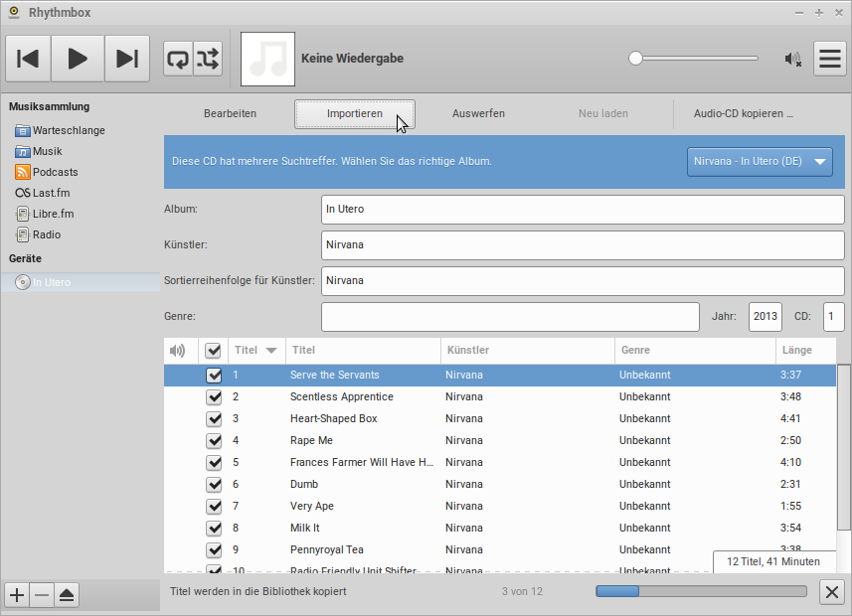The height and width of the screenshot is (616, 852).
Task: Click the Jahr field showing 2013
Action: pyautogui.click(x=766, y=317)
